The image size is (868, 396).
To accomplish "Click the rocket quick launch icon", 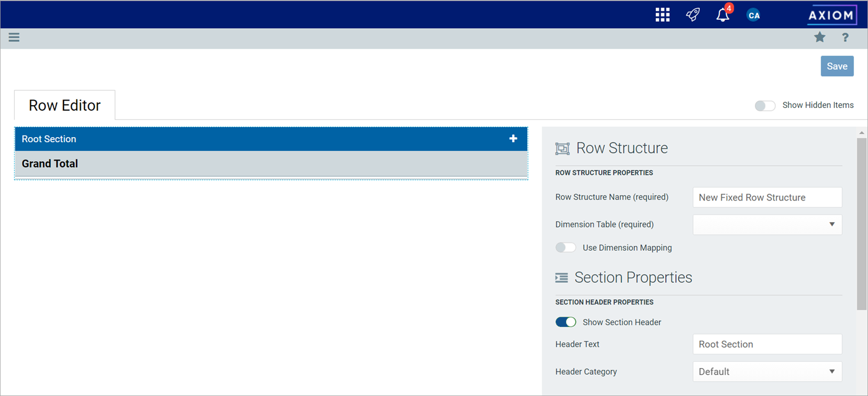I will [692, 15].
